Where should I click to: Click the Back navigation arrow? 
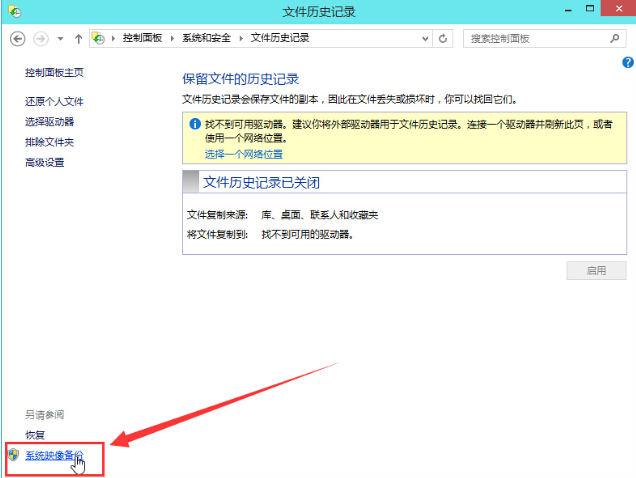[x=17, y=38]
